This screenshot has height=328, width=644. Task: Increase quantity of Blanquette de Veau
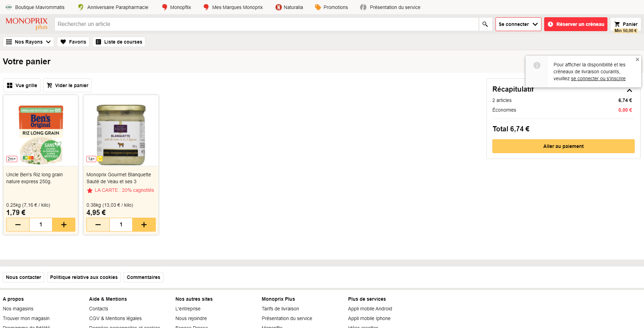(144, 225)
